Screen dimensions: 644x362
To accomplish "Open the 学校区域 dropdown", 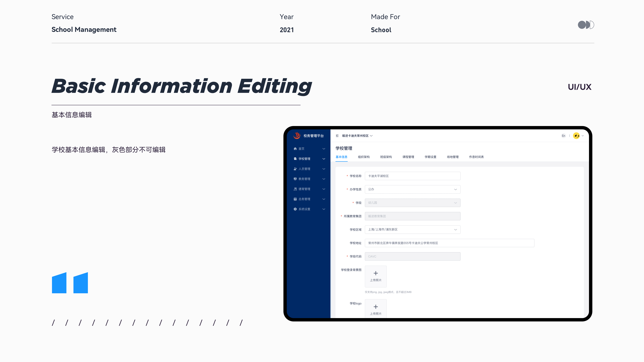I will pyautogui.click(x=413, y=229).
